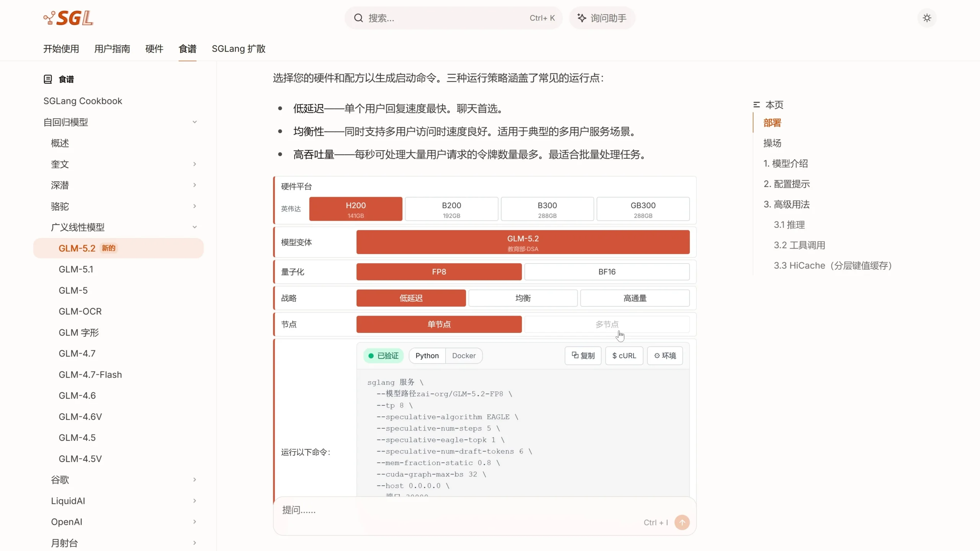The width and height of the screenshot is (980, 551).
Task: Expand the 深潜 group chevron
Action: click(x=194, y=185)
